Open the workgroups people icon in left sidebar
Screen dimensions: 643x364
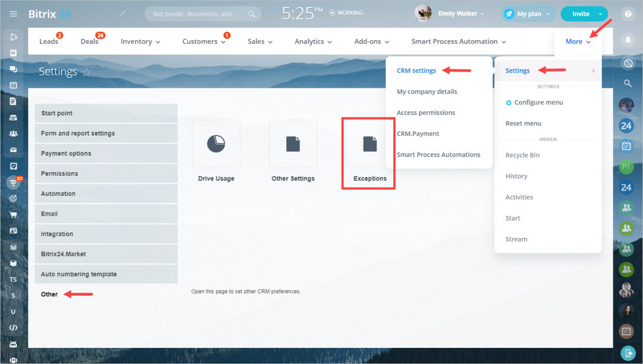[x=14, y=134]
